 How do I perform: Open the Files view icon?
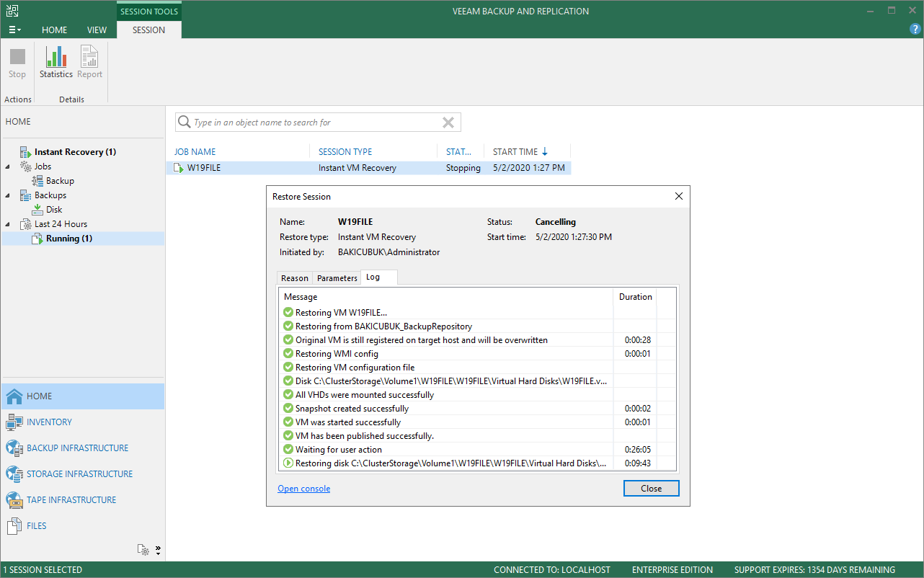point(14,526)
